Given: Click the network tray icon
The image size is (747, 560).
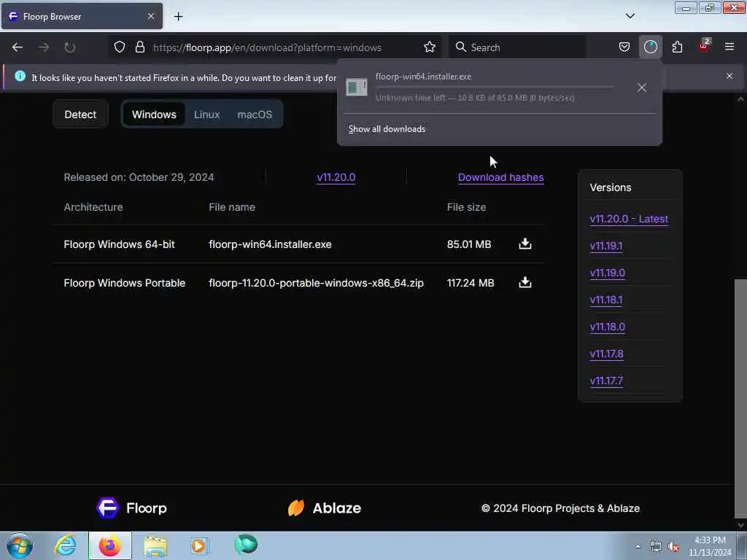Looking at the screenshot, I should click(x=656, y=547).
